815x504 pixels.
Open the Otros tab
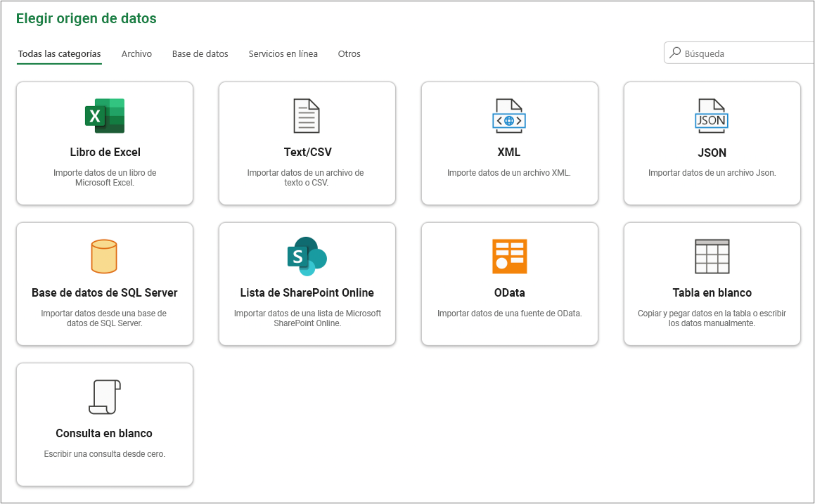point(349,53)
